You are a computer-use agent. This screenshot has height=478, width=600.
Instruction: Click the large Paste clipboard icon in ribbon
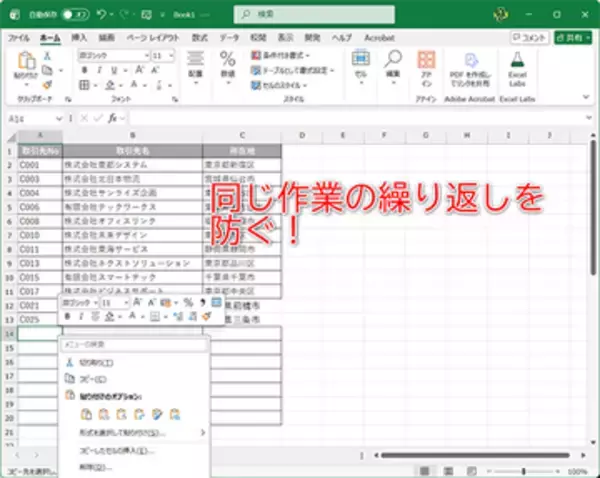point(26,60)
